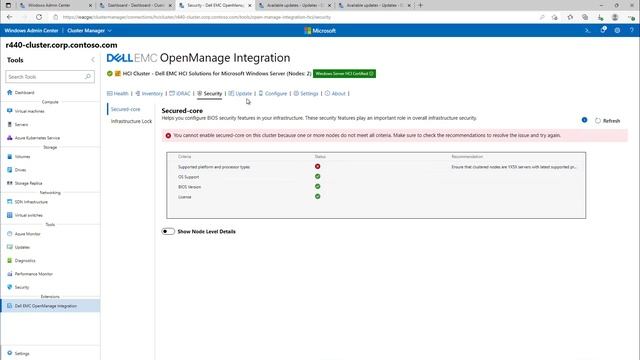Open the Volumes tool

pyautogui.click(x=22, y=157)
